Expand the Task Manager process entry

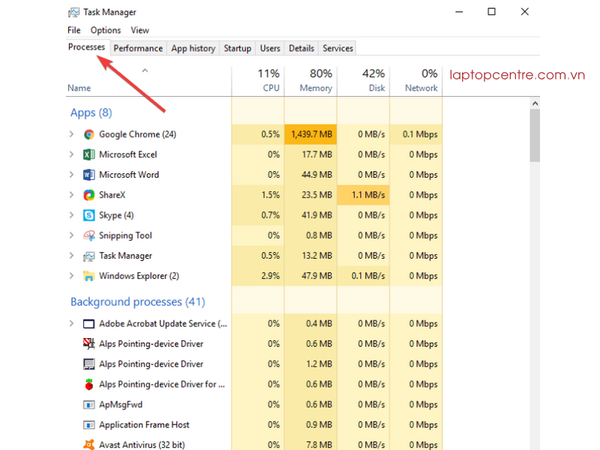pos(71,255)
